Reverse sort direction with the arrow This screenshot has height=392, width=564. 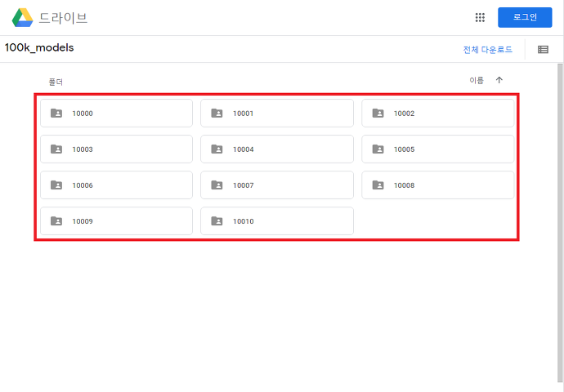499,80
